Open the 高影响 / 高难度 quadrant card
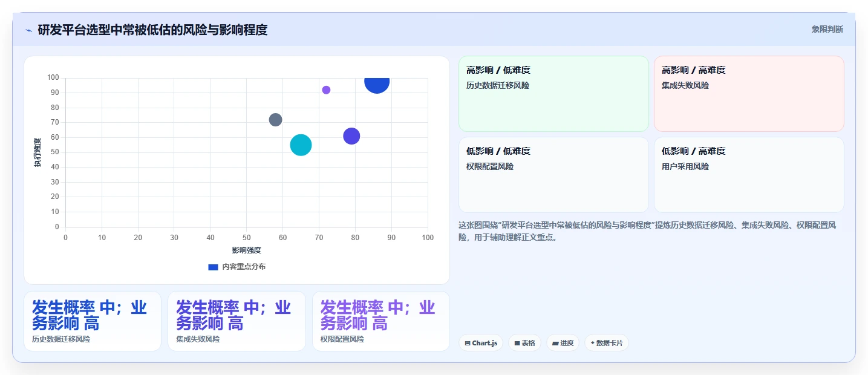The image size is (868, 375). point(749,94)
